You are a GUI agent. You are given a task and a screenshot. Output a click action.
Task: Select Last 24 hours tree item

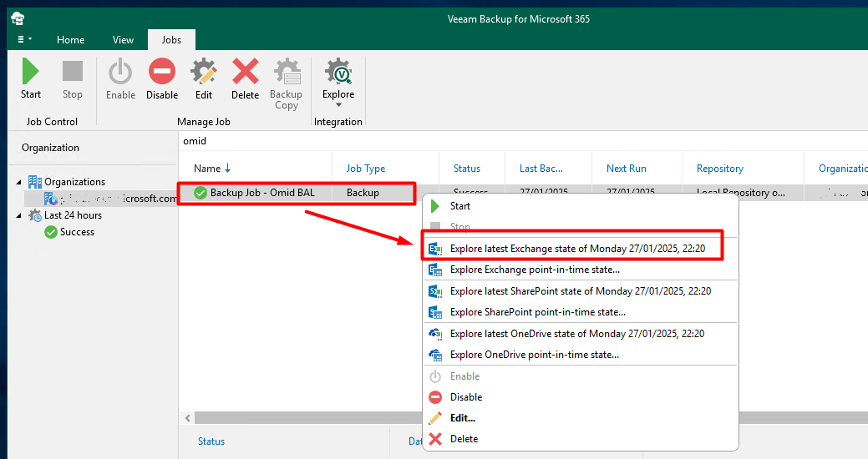pyautogui.click(x=73, y=215)
